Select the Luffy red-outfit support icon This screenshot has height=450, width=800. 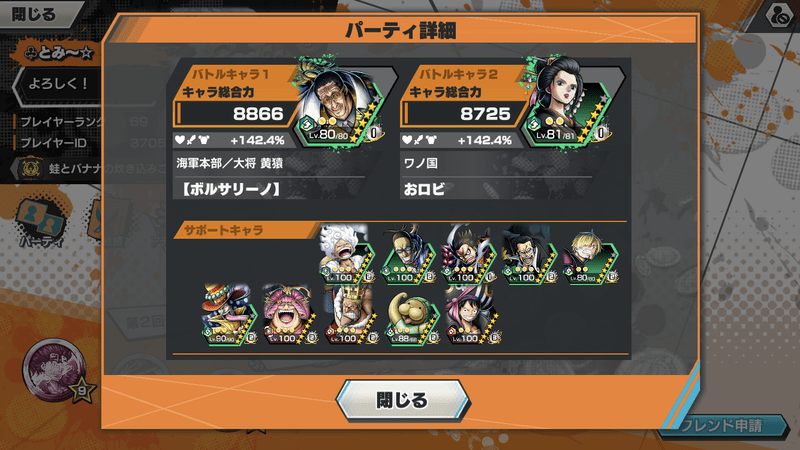tap(472, 315)
